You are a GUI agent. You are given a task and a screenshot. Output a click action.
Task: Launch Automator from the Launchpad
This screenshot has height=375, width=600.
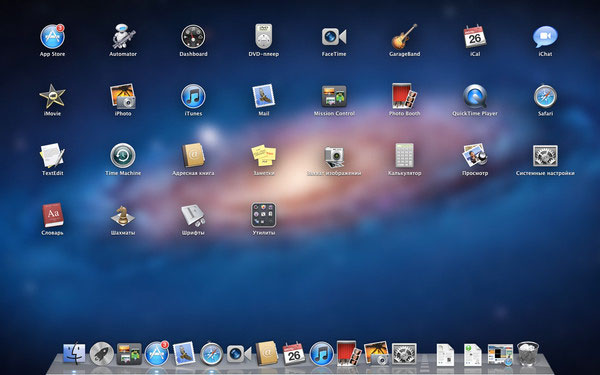click(x=123, y=37)
